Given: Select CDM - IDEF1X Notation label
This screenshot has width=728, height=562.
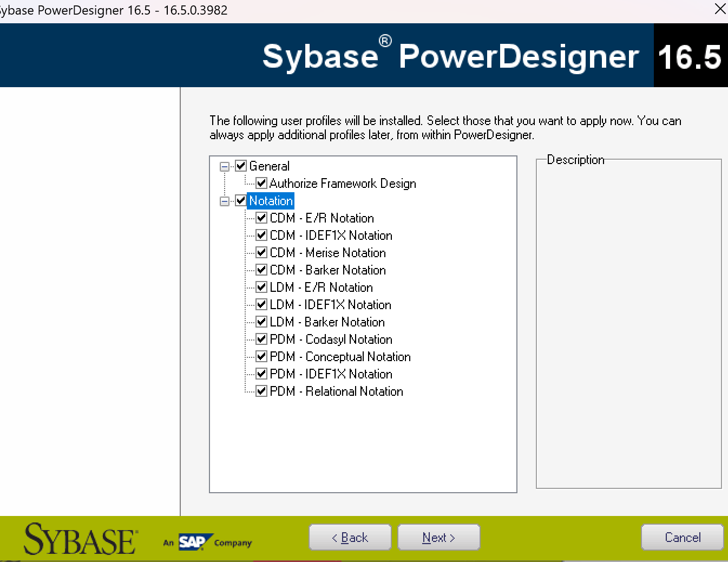Looking at the screenshot, I should pos(331,236).
